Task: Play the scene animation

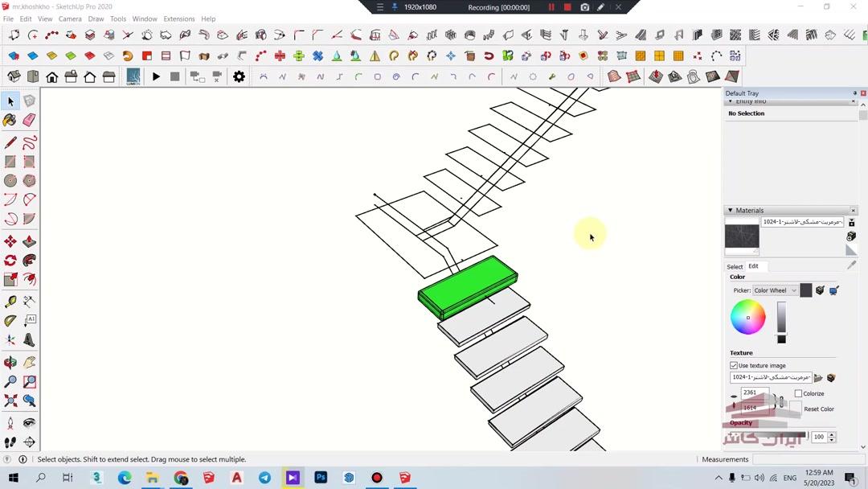Action: [156, 76]
